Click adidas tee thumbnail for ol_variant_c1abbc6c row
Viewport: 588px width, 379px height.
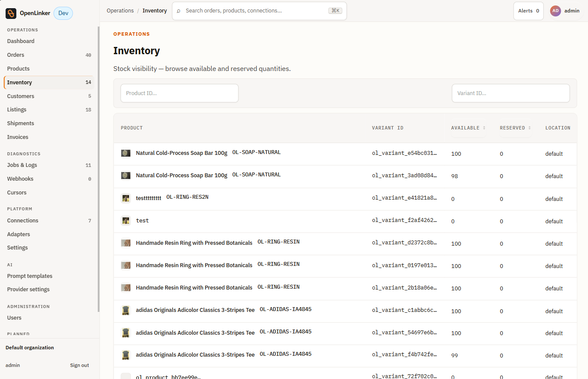(x=126, y=311)
